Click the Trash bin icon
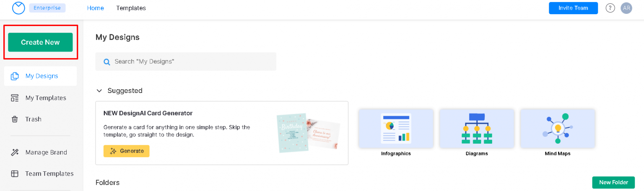The image size is (644, 191). coord(15,119)
